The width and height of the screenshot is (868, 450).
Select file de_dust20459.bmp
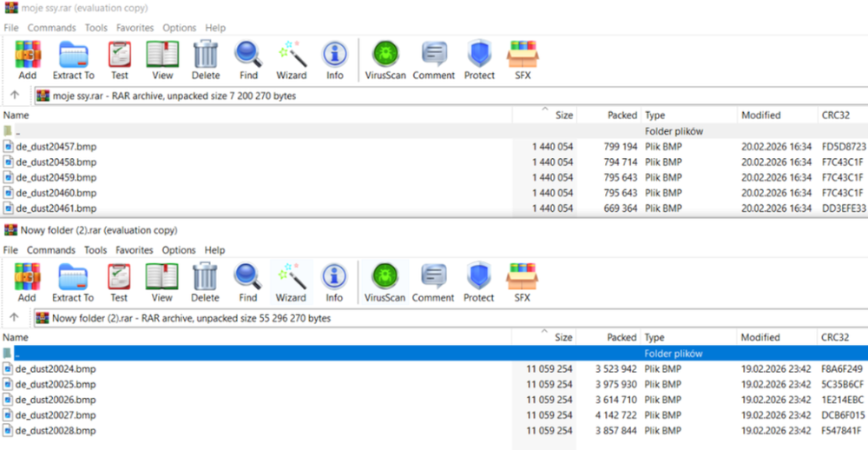pyautogui.click(x=56, y=177)
